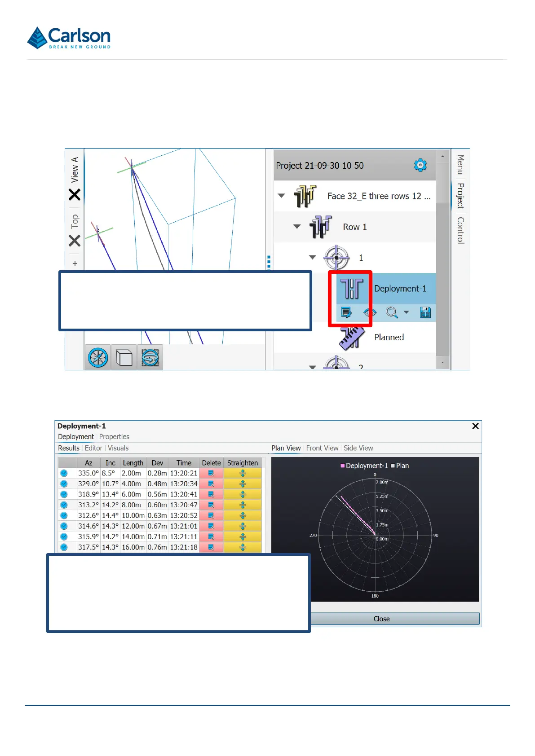The image size is (535, 756).
Task: Delete the 8.00m length reading
Action: (x=211, y=505)
